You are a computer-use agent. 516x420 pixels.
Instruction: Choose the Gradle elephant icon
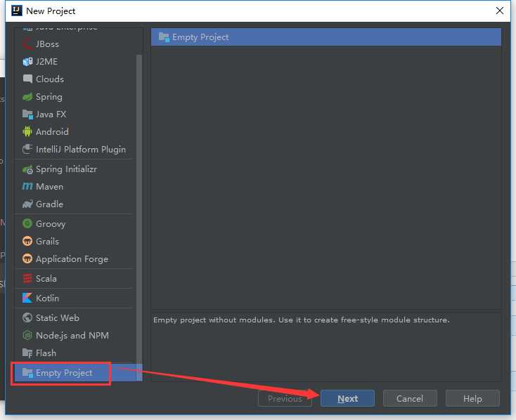pos(27,204)
